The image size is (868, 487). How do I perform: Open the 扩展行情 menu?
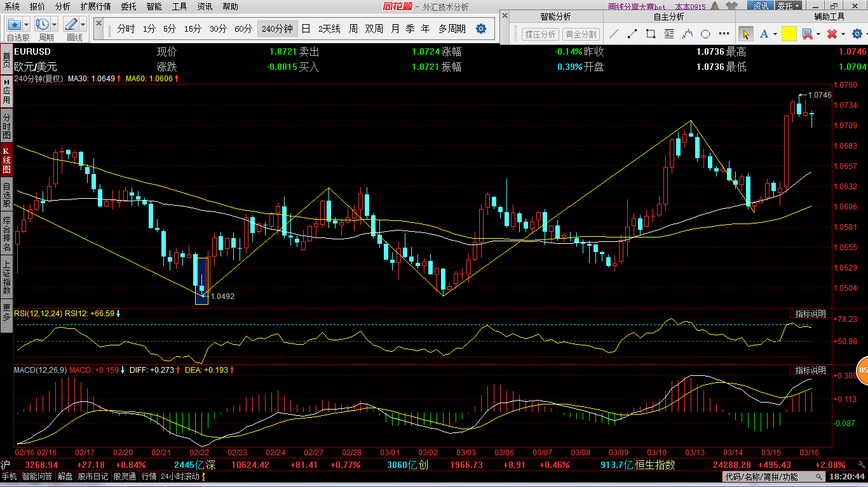(95, 6)
